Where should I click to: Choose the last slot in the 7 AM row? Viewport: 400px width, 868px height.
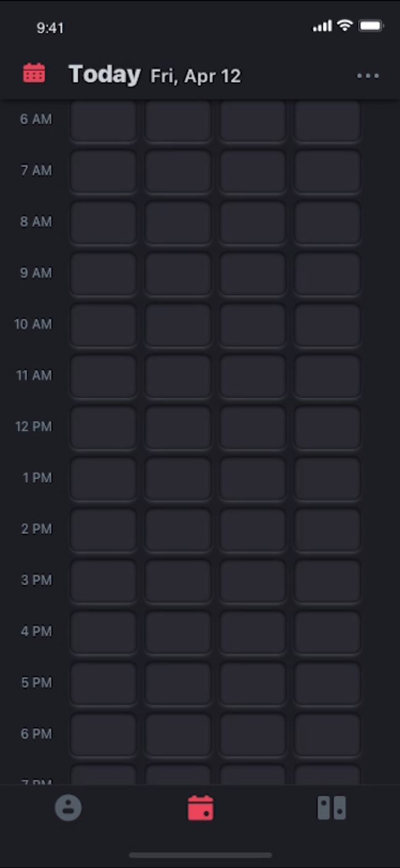(x=327, y=171)
